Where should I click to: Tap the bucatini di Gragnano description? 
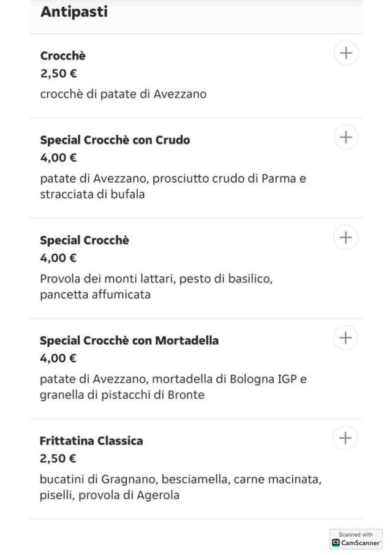coord(181,487)
